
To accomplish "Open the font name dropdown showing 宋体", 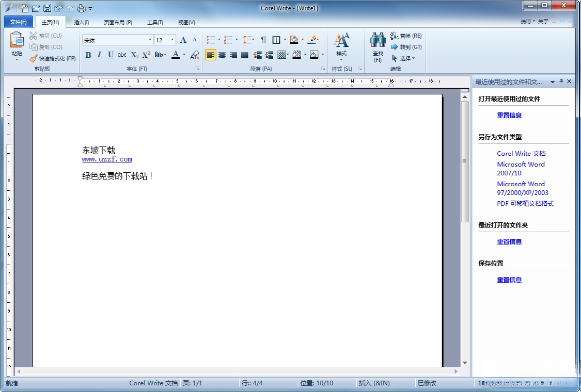I will pos(150,40).
